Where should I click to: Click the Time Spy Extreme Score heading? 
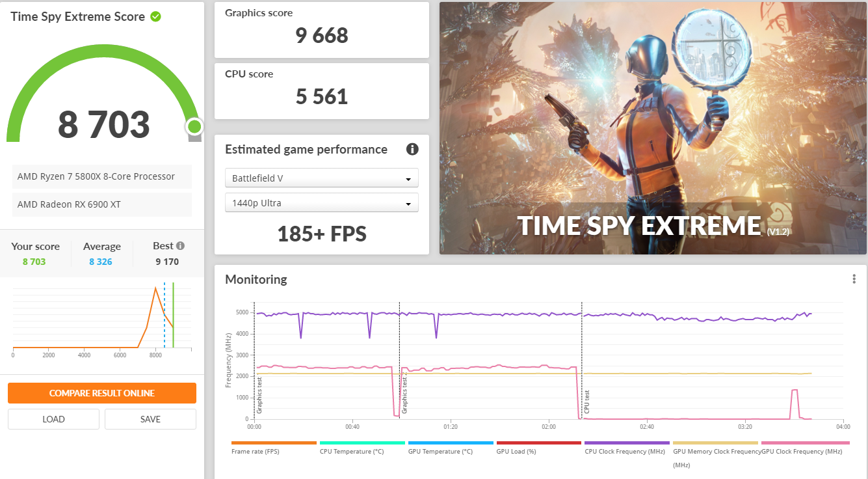(x=77, y=17)
